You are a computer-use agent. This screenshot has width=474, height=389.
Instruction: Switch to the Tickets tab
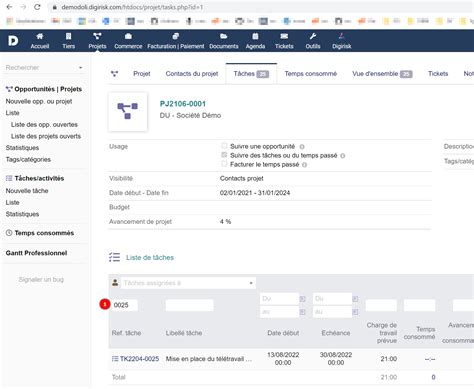(438, 74)
